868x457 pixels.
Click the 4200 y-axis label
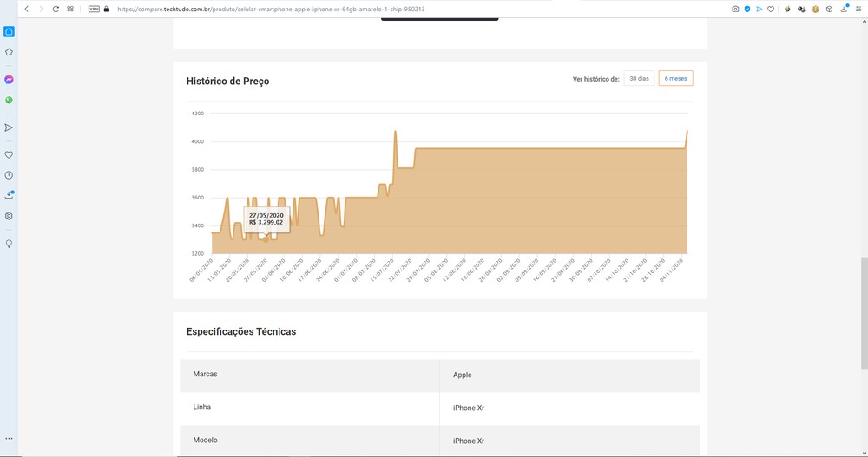click(x=198, y=114)
